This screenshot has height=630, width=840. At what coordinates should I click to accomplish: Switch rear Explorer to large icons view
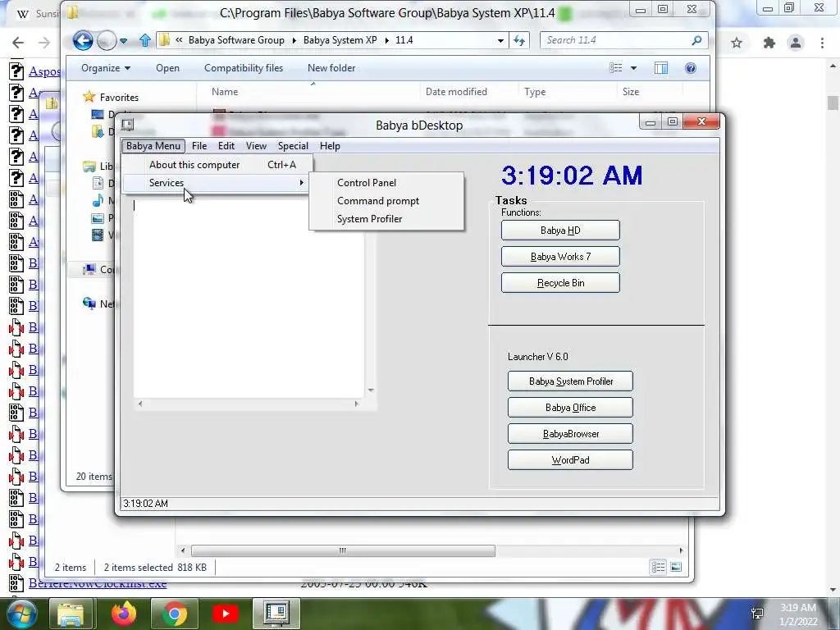tap(676, 568)
